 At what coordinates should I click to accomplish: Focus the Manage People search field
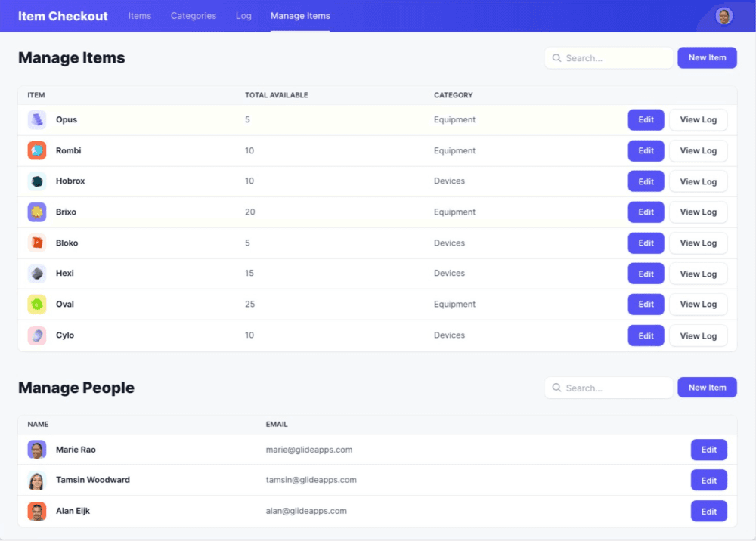coord(609,388)
